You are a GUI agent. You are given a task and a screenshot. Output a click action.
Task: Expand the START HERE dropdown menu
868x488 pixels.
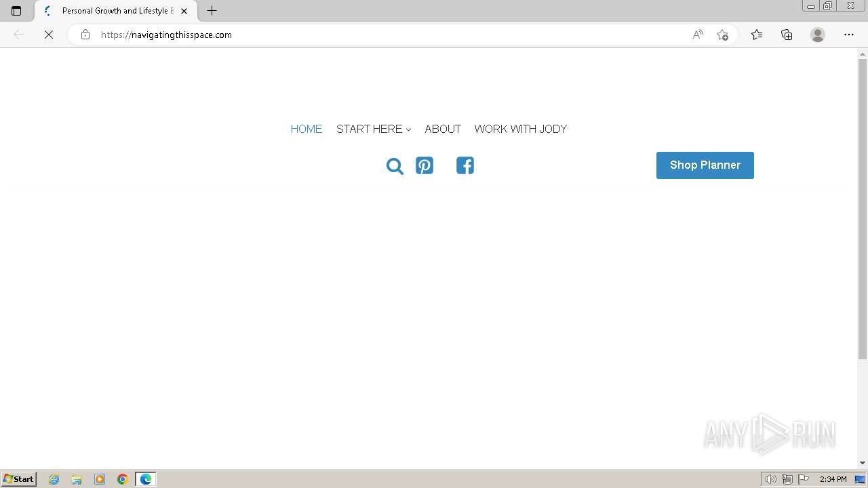point(374,129)
